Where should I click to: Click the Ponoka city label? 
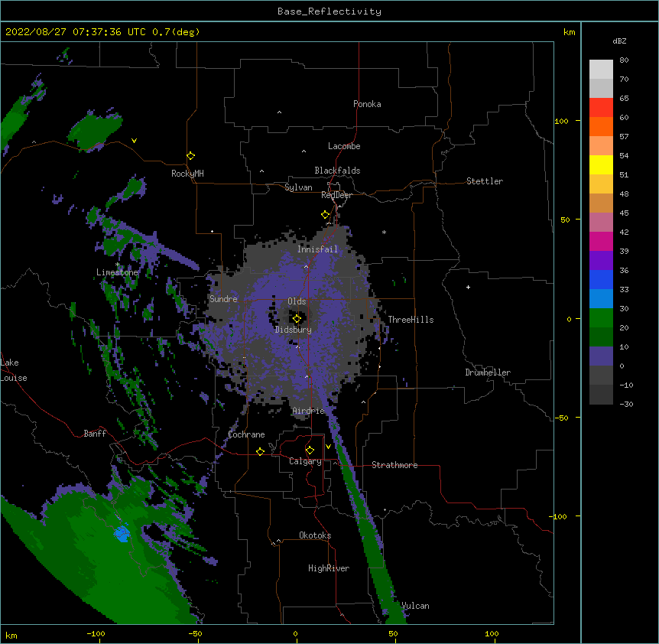[367, 104]
